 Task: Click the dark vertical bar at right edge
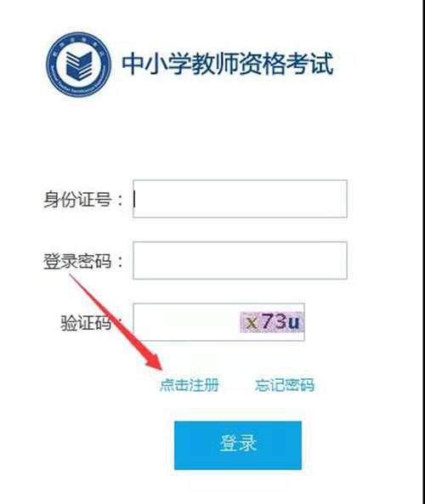tap(423, 252)
